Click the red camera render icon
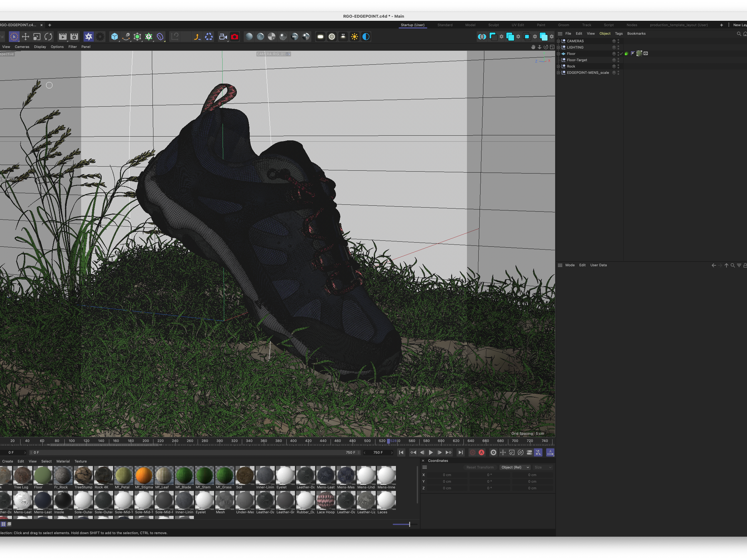Screen dimensions: 747x560 [x=235, y=37]
